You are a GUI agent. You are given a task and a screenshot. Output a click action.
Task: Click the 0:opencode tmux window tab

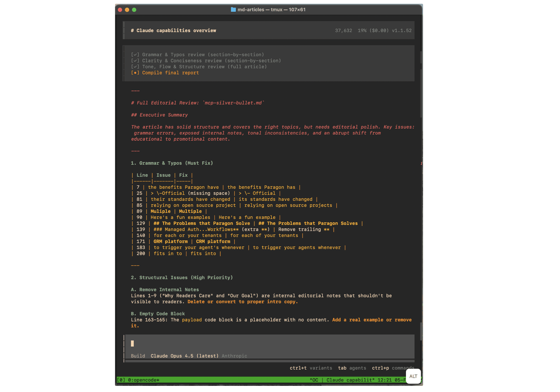click(143, 380)
